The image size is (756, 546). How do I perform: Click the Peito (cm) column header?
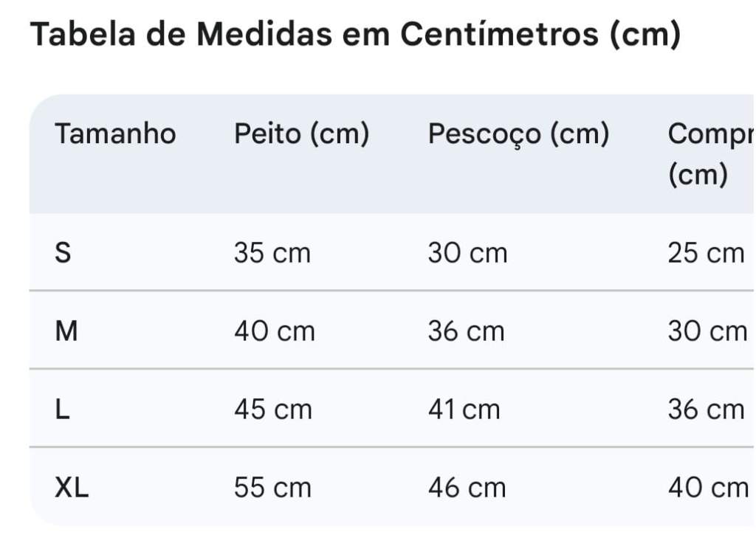coord(301,134)
